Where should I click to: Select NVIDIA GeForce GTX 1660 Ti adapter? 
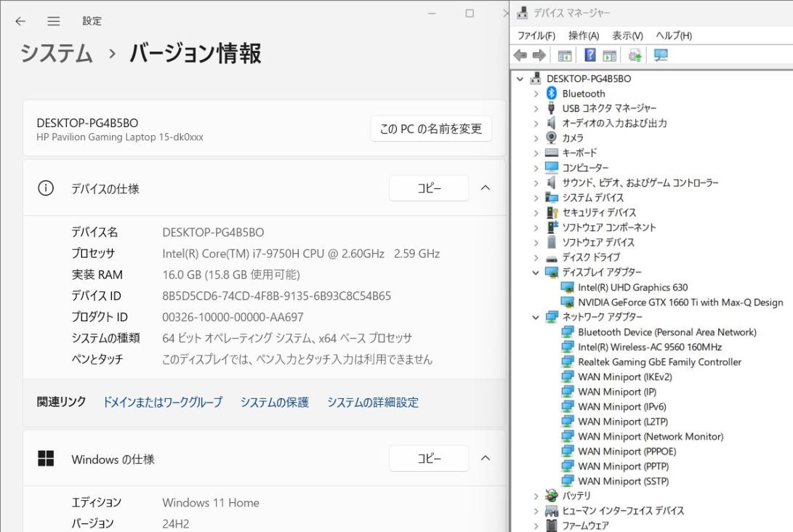[680, 302]
